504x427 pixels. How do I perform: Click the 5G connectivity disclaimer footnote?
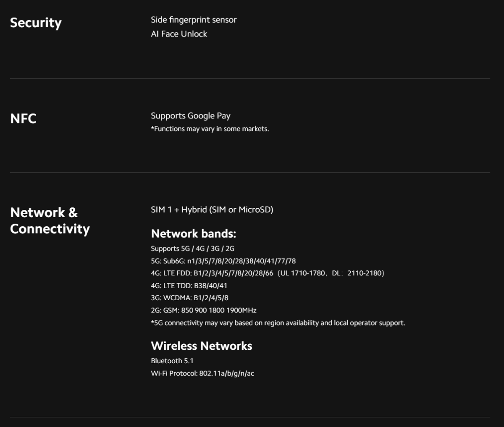278,323
